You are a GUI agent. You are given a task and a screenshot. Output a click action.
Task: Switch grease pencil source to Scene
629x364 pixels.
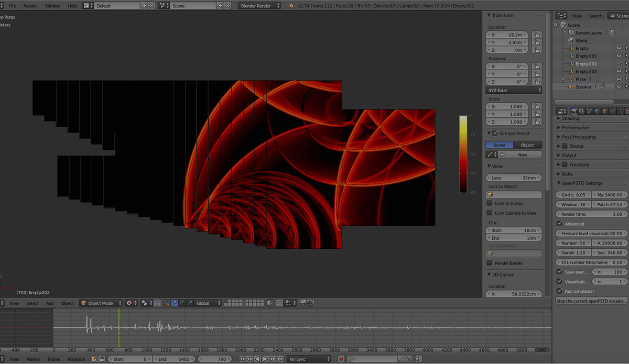tap(500, 145)
